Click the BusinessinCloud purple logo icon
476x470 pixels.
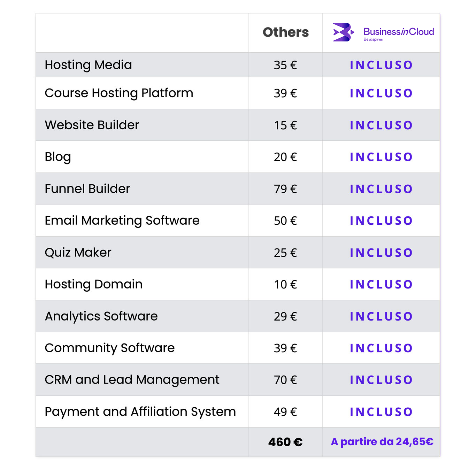344,32
